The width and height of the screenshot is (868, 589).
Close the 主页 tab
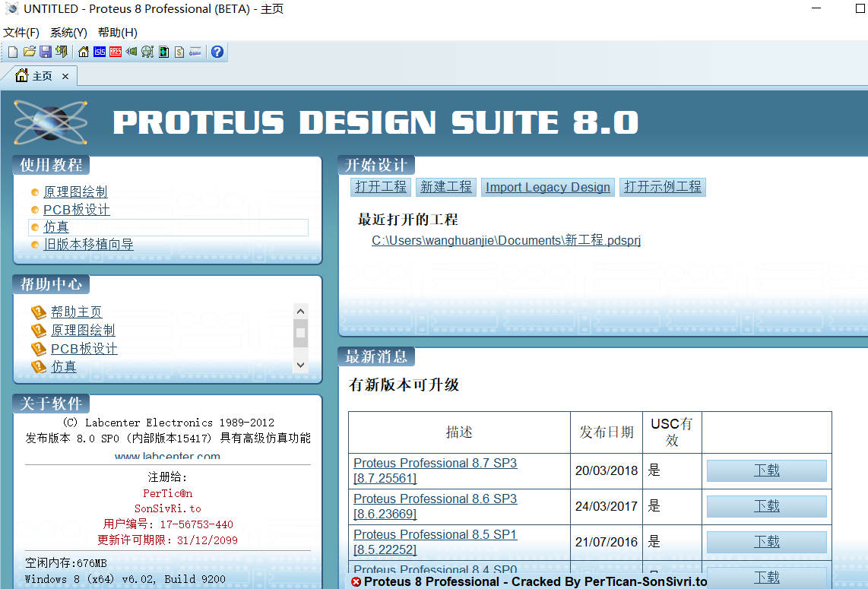coord(65,77)
